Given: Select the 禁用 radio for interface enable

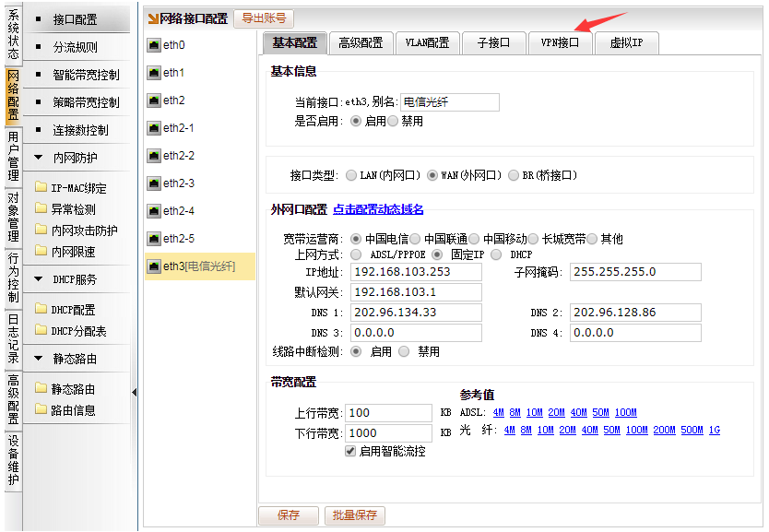Looking at the screenshot, I should point(394,121).
